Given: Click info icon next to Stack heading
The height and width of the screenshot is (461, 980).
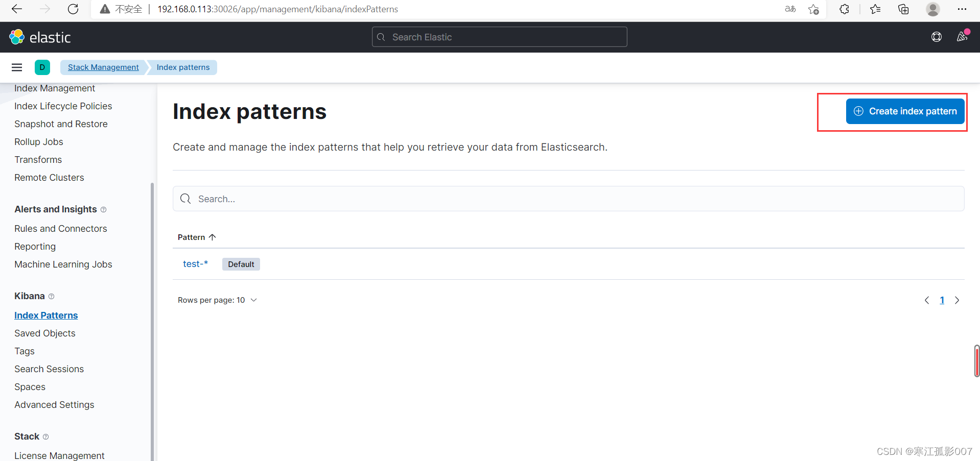Looking at the screenshot, I should (45, 437).
